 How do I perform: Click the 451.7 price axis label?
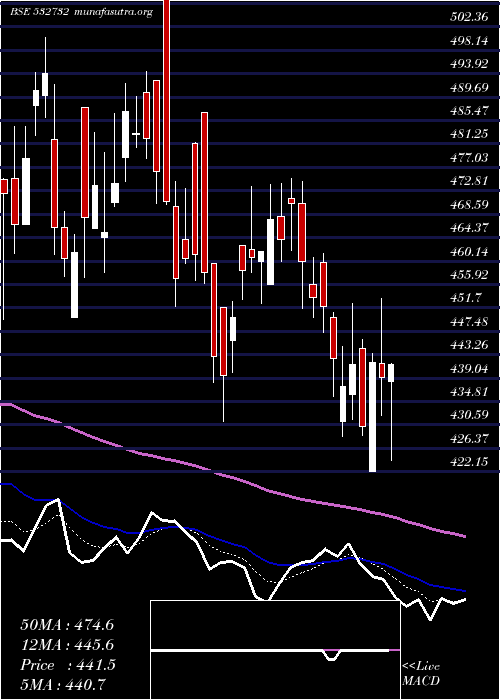466,298
